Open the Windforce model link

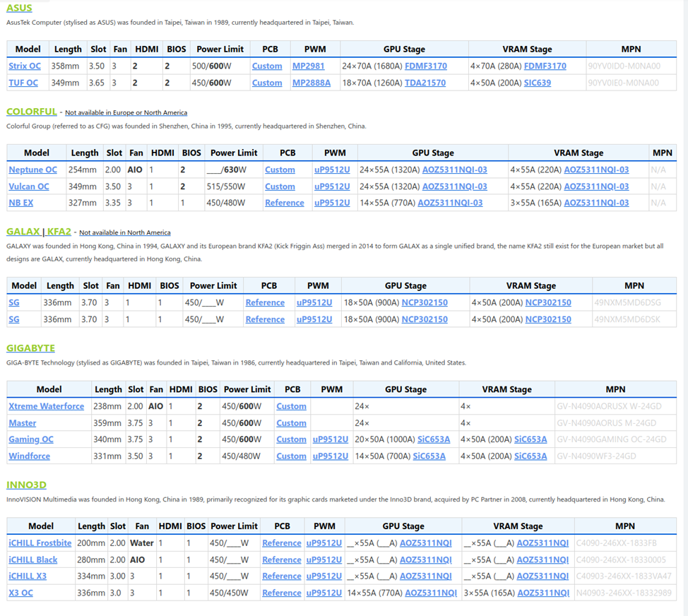pyautogui.click(x=29, y=456)
